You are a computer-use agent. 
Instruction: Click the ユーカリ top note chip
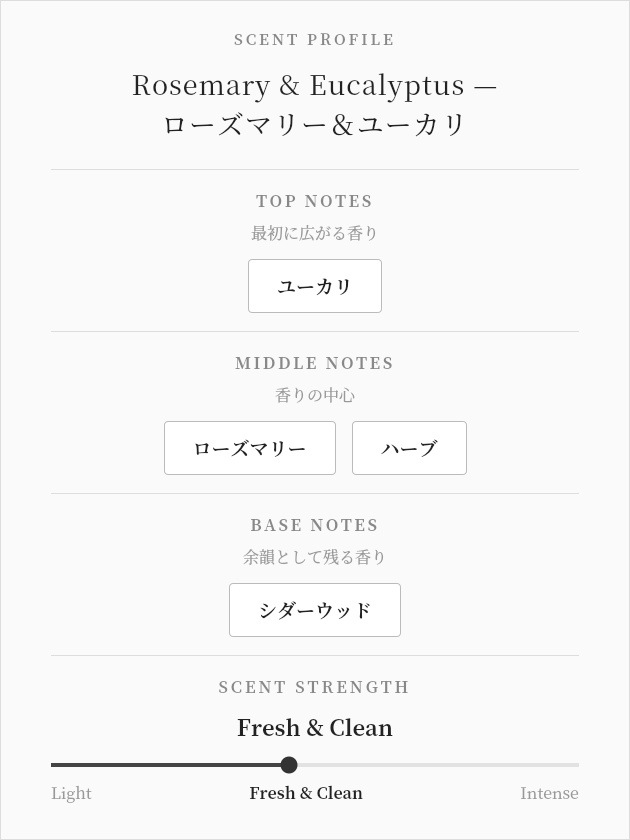click(x=314, y=286)
